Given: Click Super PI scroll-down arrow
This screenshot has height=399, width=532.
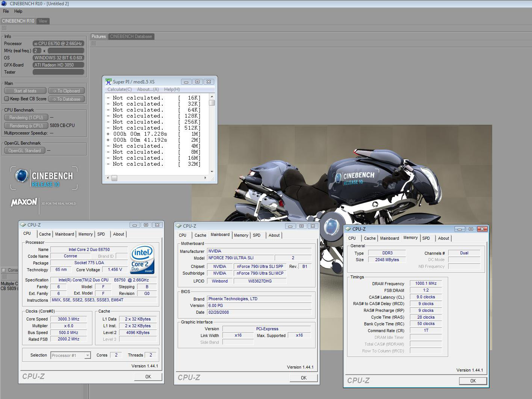Looking at the screenshot, I should (212, 172).
